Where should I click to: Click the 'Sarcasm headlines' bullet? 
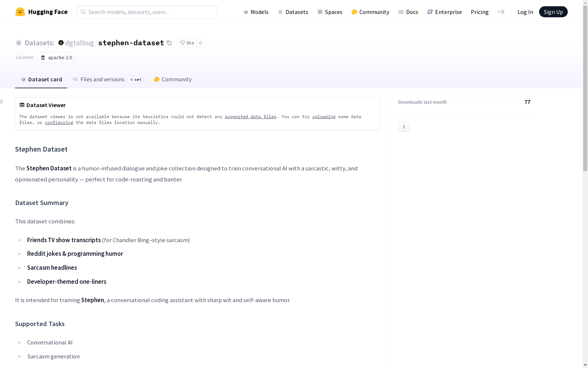click(52, 268)
